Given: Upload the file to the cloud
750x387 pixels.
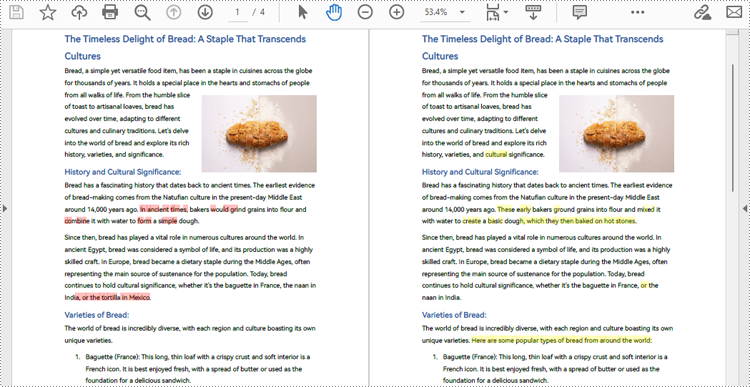Looking at the screenshot, I should tap(79, 12).
